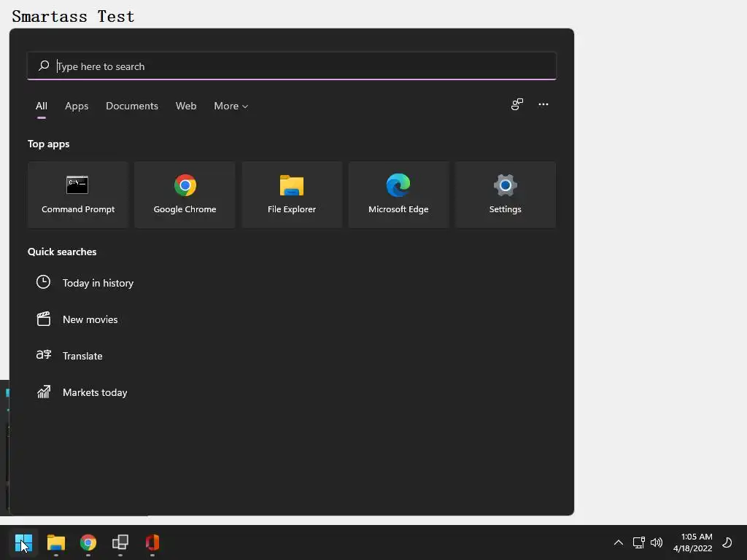Open the clock and date flyout
Screen dimensions: 747x560
[693, 542]
